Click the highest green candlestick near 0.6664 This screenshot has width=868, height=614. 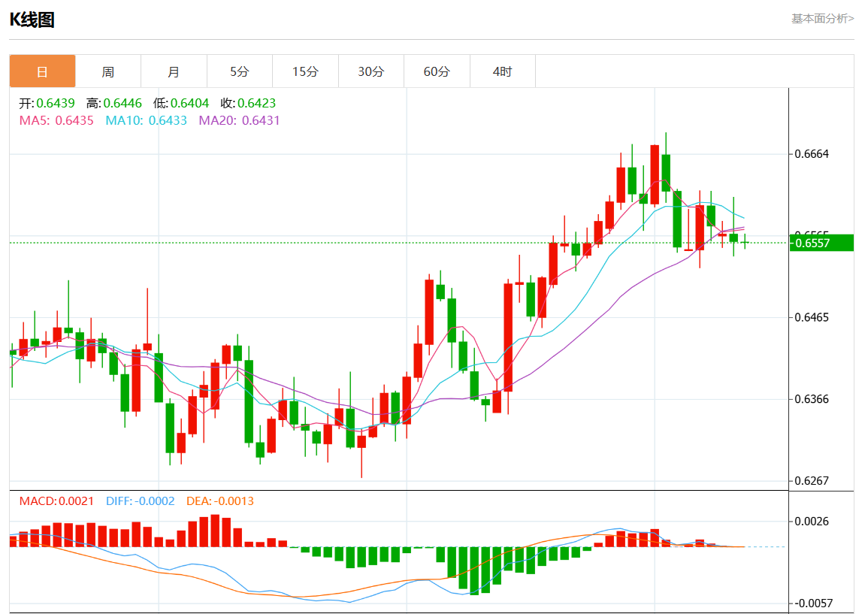click(666, 173)
